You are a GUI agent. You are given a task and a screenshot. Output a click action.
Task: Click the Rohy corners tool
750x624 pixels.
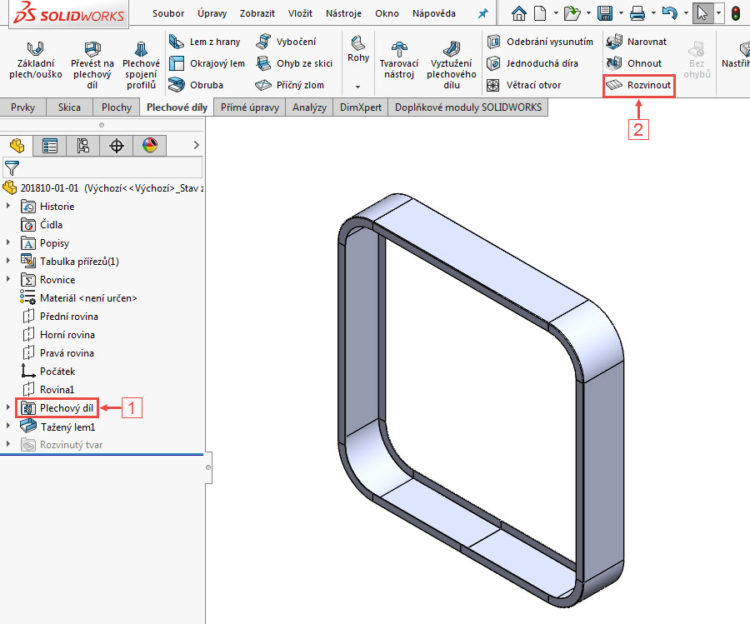(358, 49)
